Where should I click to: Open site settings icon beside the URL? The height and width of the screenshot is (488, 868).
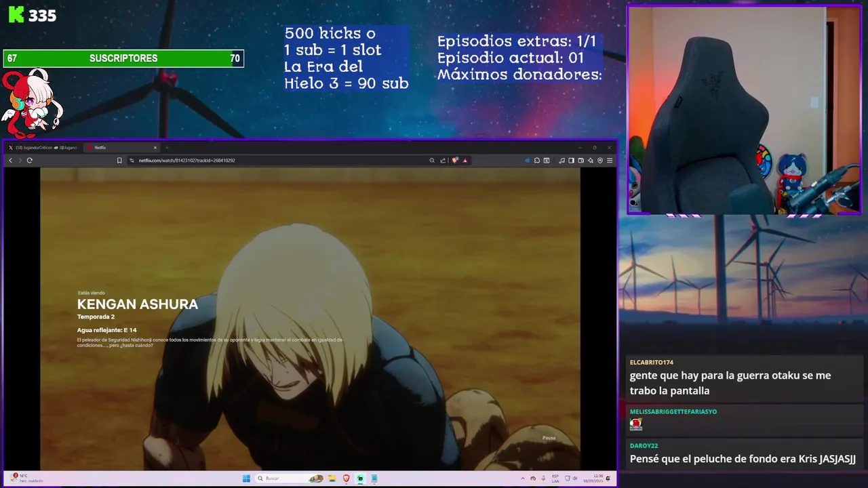(x=132, y=161)
